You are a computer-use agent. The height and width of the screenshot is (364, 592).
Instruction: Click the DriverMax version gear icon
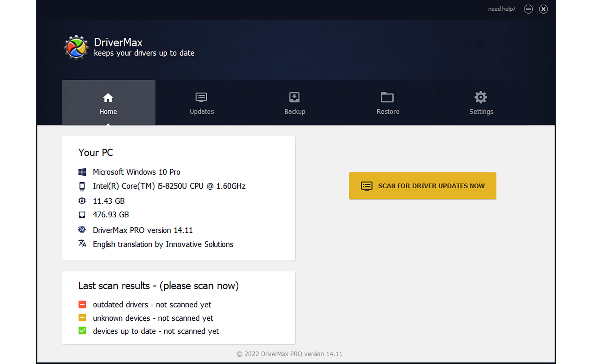[82, 230]
